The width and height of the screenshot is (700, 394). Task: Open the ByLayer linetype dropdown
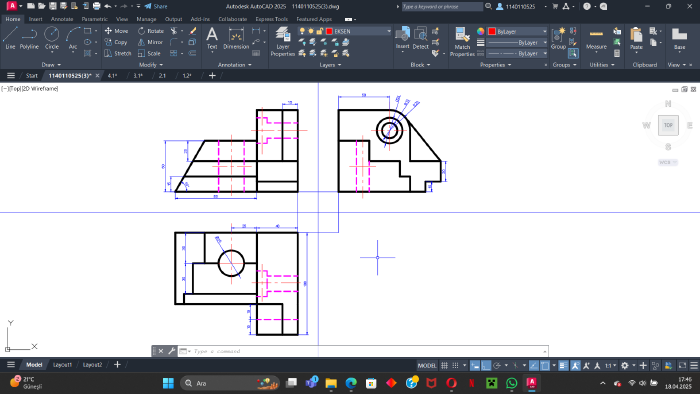[x=517, y=54]
